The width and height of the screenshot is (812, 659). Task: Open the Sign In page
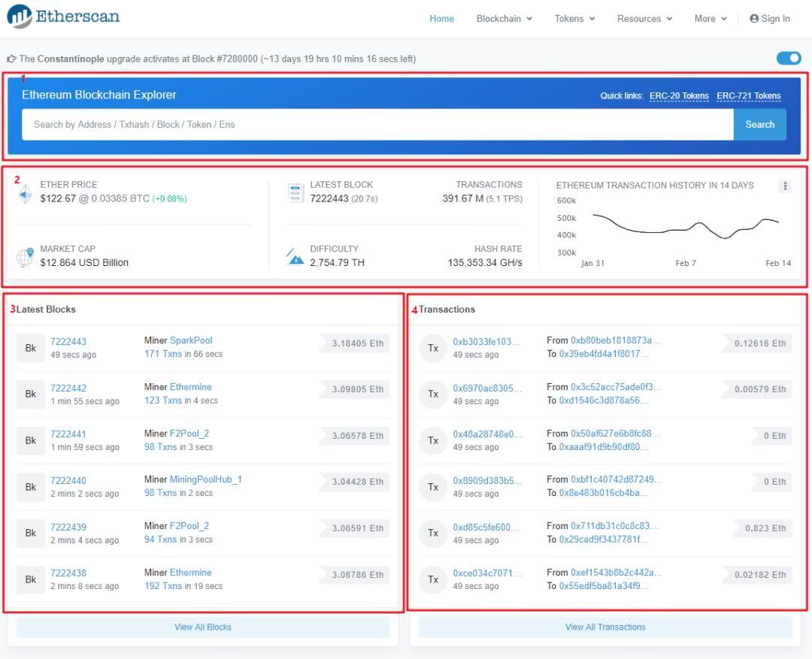click(770, 19)
